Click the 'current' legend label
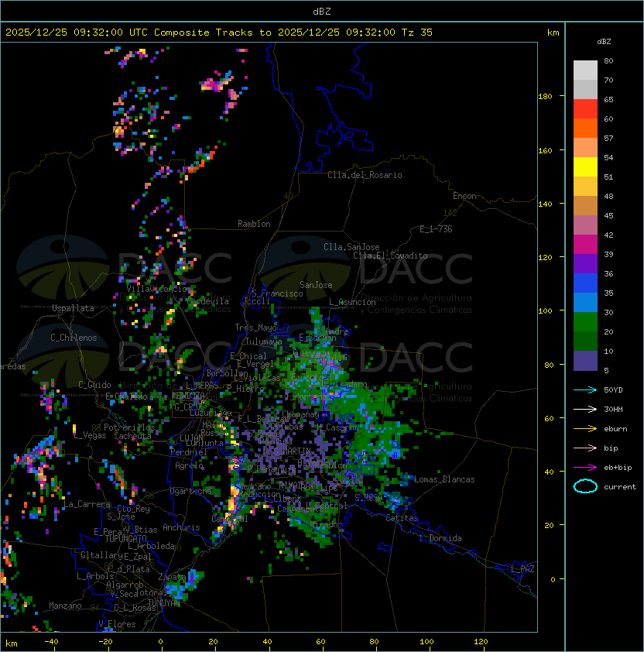Image resolution: width=644 pixels, height=652 pixels. click(620, 487)
